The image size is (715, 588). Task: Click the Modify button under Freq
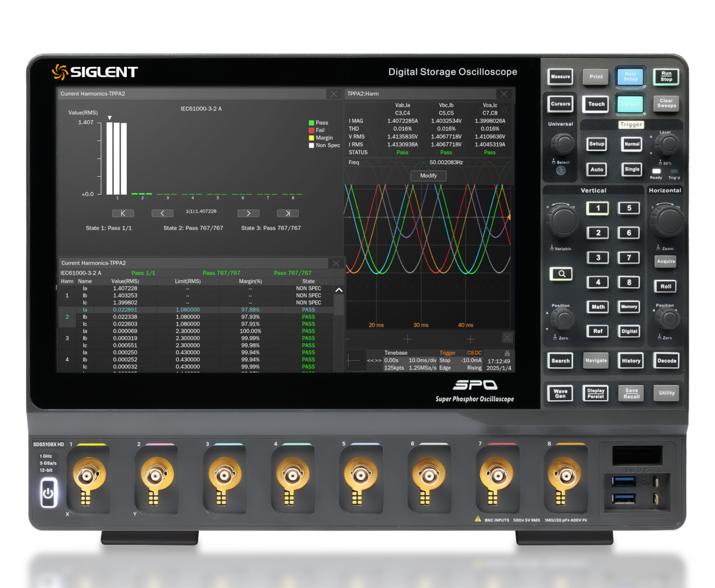tap(428, 176)
